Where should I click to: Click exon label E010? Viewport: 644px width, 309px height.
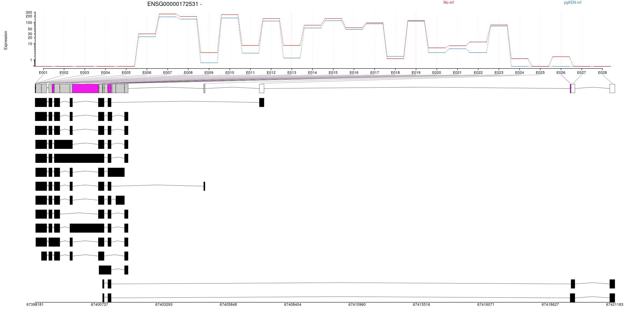pyautogui.click(x=230, y=73)
